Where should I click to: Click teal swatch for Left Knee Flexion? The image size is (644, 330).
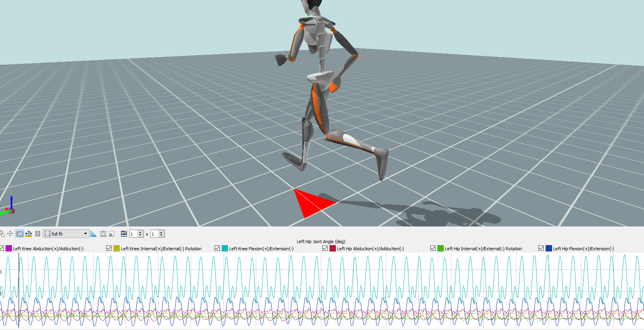225,248
